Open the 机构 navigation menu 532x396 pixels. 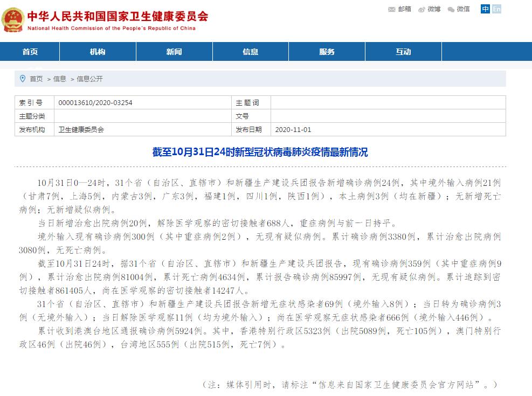click(98, 52)
